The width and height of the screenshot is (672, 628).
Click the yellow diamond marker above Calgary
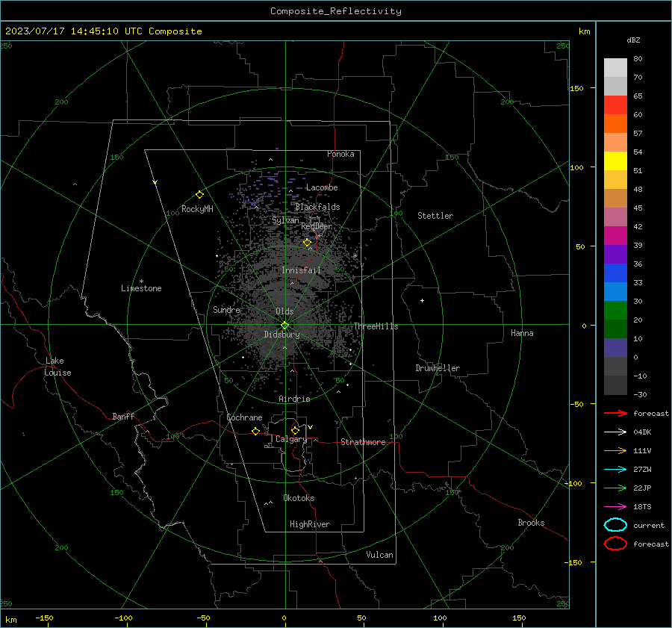coord(295,430)
